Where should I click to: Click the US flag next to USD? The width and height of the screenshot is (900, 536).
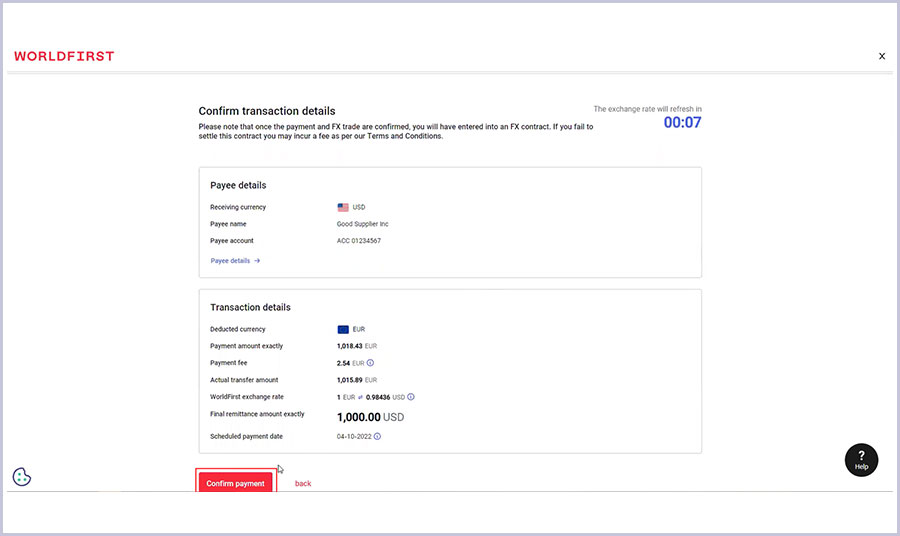pos(343,207)
